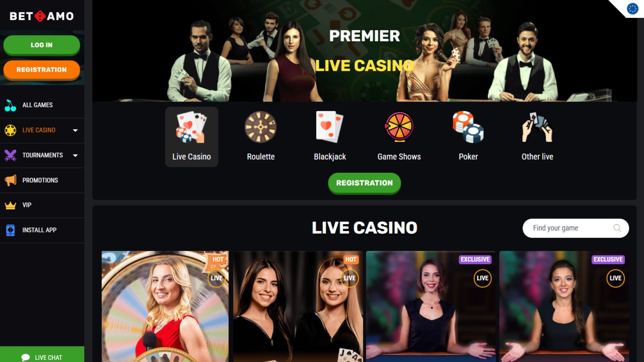Image resolution: width=644 pixels, height=362 pixels.
Task: Open the Roulette category icon
Action: click(x=261, y=127)
